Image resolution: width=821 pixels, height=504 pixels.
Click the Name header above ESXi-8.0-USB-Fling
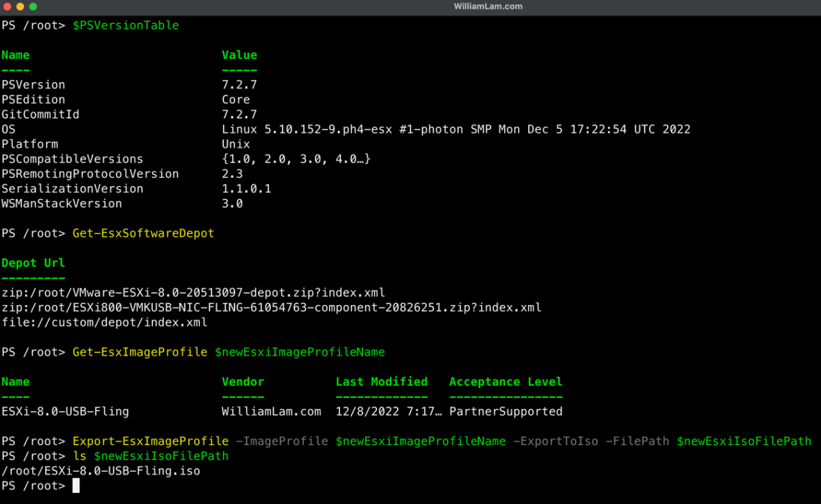point(16,382)
